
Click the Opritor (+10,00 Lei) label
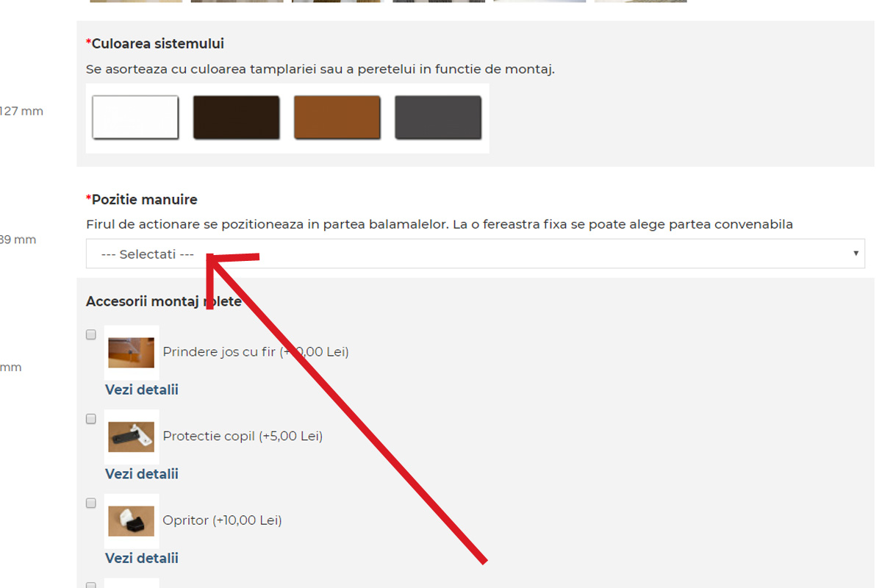[x=222, y=520]
